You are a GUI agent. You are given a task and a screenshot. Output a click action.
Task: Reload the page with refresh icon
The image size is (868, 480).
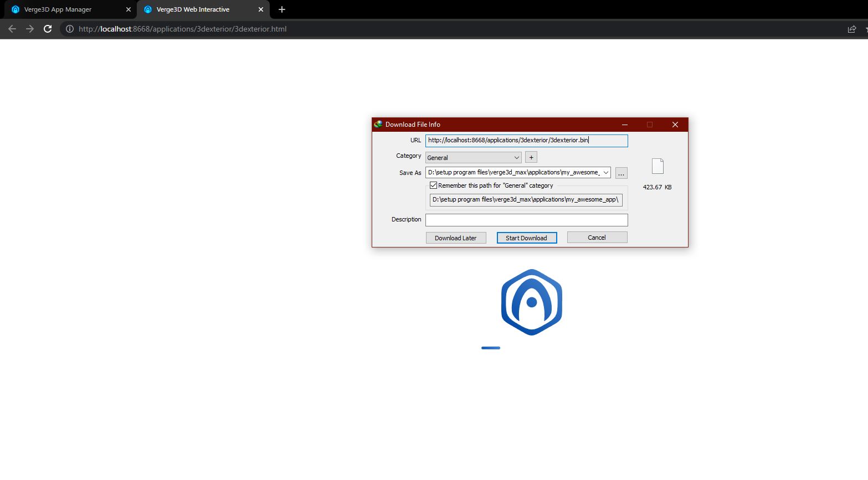pos(48,29)
